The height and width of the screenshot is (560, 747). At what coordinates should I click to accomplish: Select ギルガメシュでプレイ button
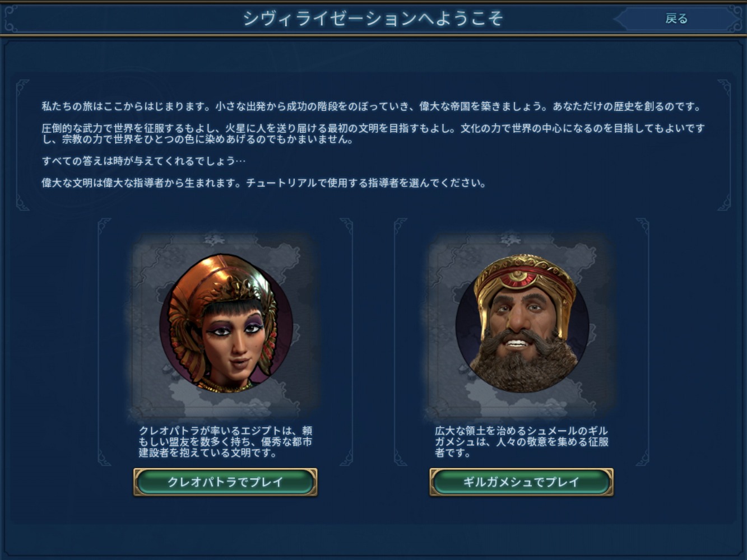(x=521, y=482)
